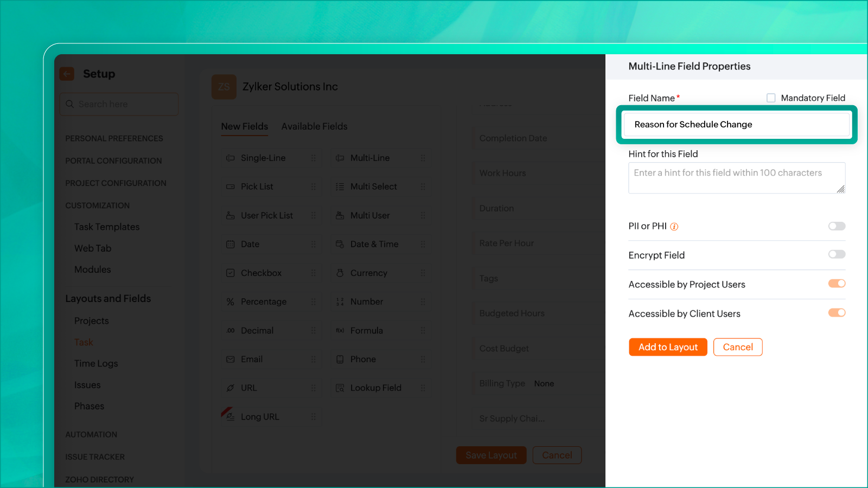Toggle the Encrypt Field switch on

point(837,254)
